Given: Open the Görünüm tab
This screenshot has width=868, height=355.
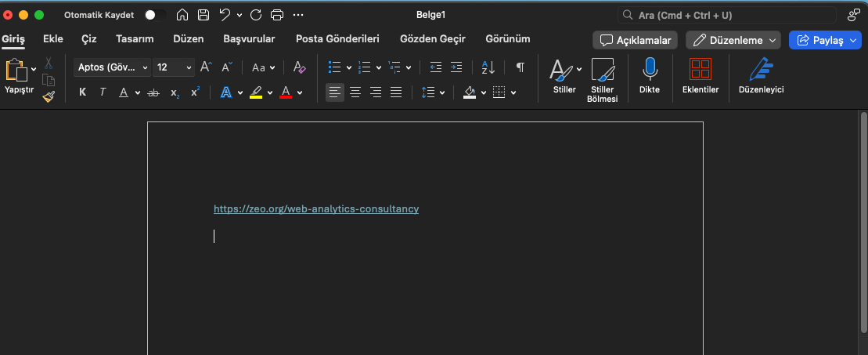Looking at the screenshot, I should pos(508,39).
